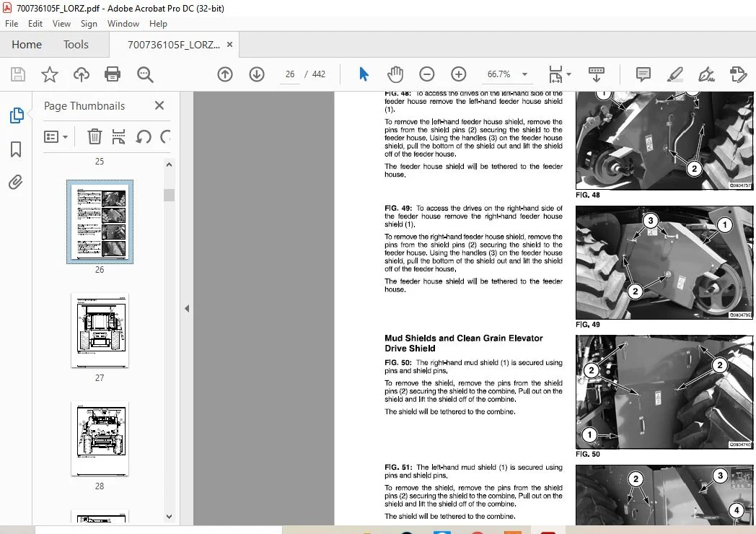Go to previous page with up arrow
This screenshot has width=756, height=534.
pyautogui.click(x=224, y=74)
